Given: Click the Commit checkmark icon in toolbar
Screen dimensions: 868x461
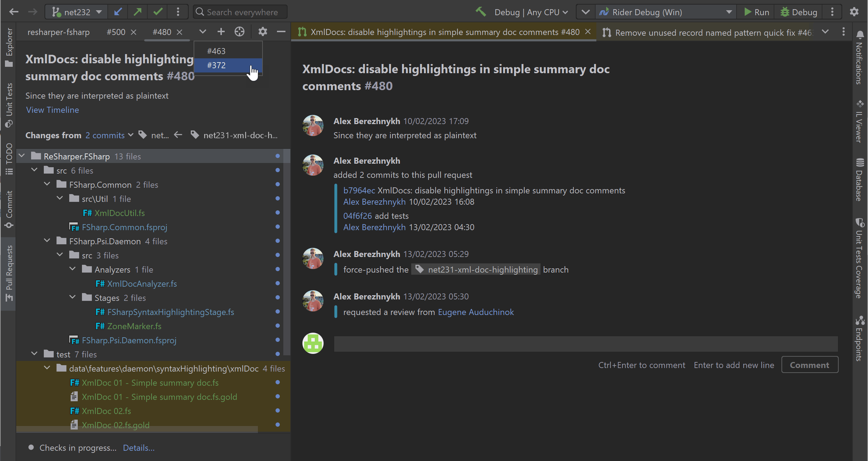Looking at the screenshot, I should coord(158,12).
